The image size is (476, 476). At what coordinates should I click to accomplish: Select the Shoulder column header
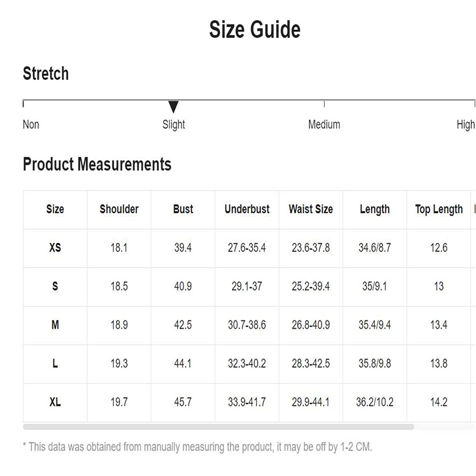click(x=119, y=209)
